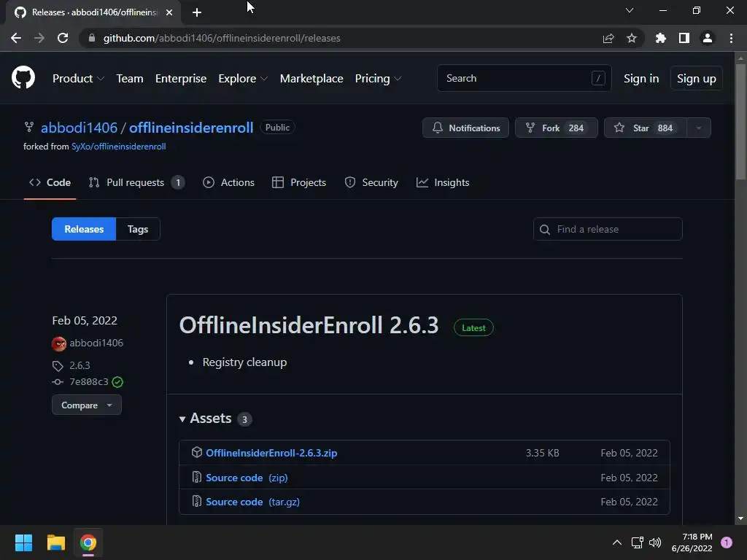Click the Fork button
This screenshot has height=560, width=747.
tap(557, 128)
